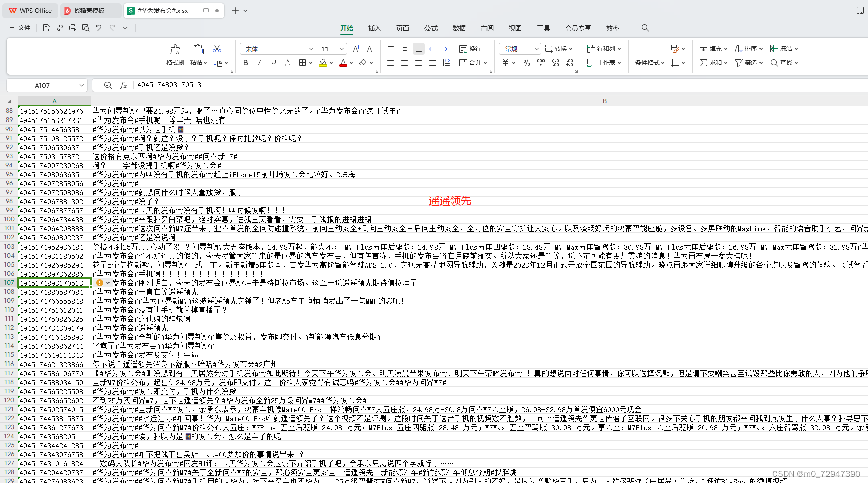Click the Format Painter (格式刷) icon

[x=175, y=49]
